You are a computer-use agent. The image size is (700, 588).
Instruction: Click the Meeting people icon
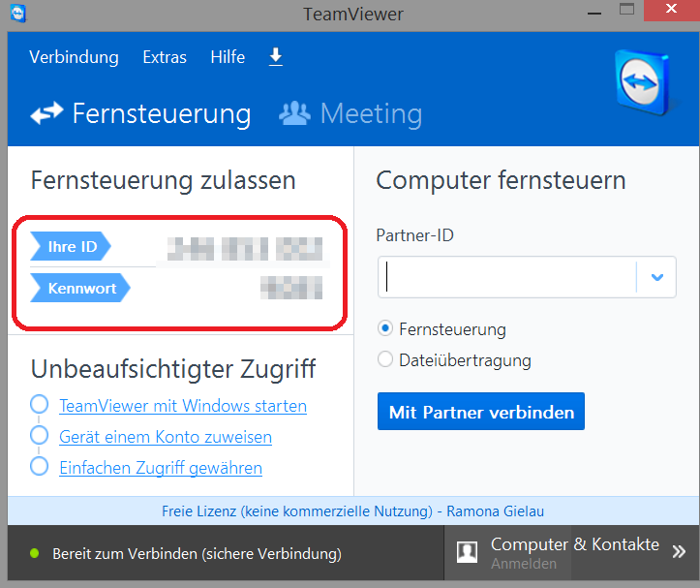[294, 114]
